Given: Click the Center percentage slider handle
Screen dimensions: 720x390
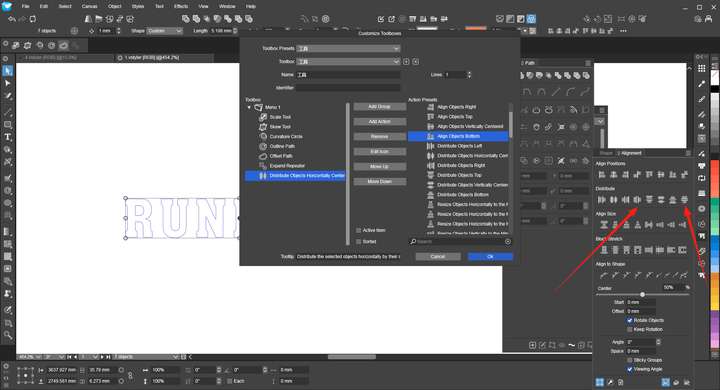Looking at the screenshot, I should tap(642, 294).
